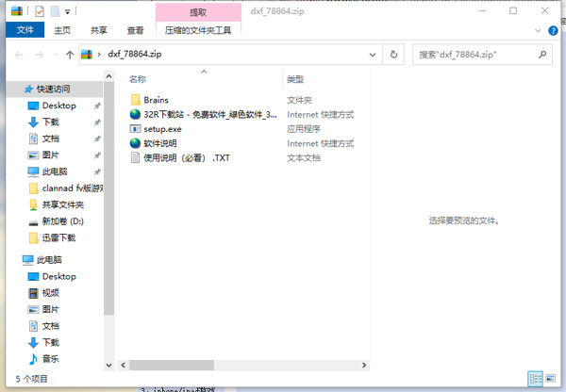Collapse the ribbon with the chevron
566x392 pixels.
(x=538, y=31)
